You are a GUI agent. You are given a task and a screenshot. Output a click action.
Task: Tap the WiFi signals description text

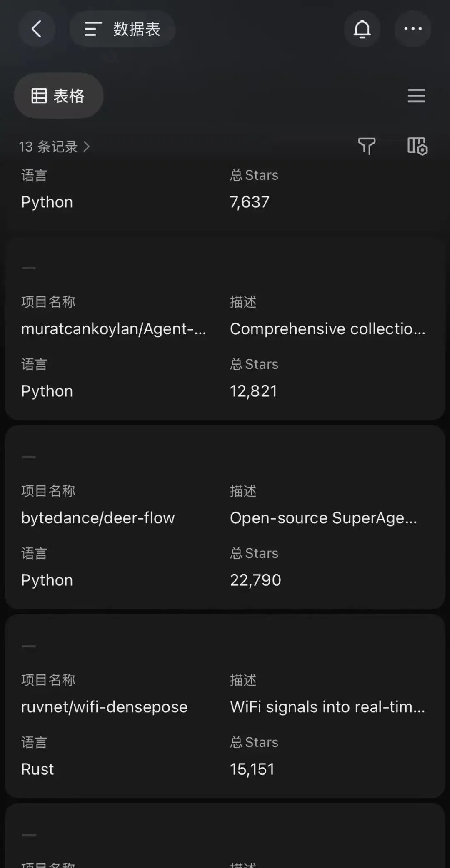coord(327,707)
